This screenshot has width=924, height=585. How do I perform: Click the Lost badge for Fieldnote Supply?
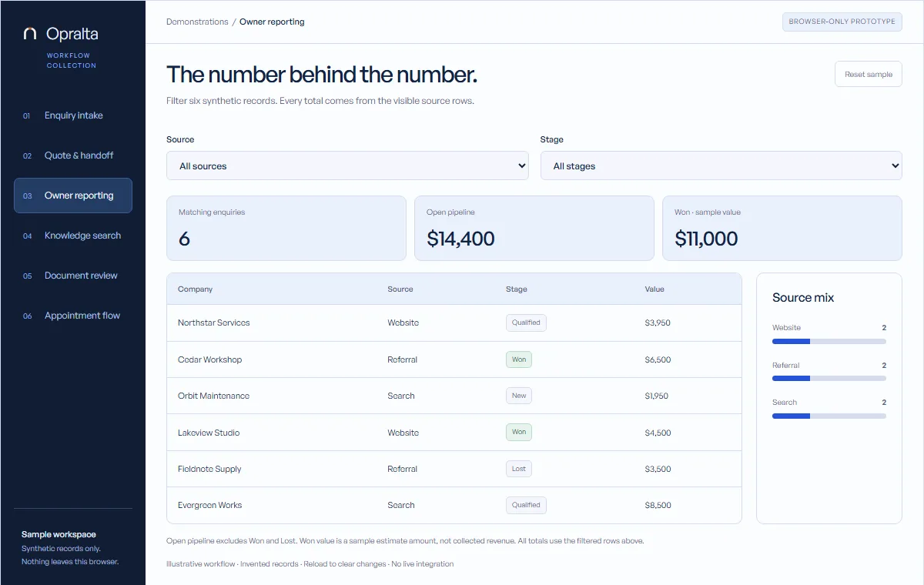pyautogui.click(x=519, y=469)
